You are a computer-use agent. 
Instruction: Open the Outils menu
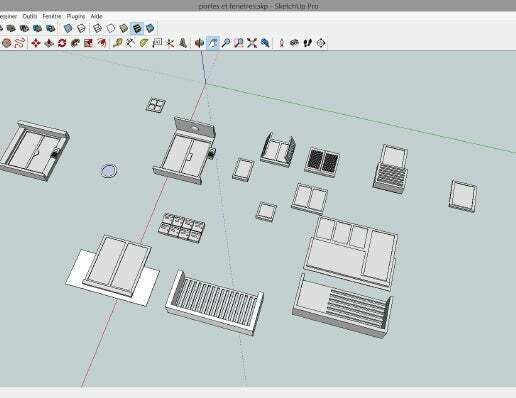(x=30, y=16)
